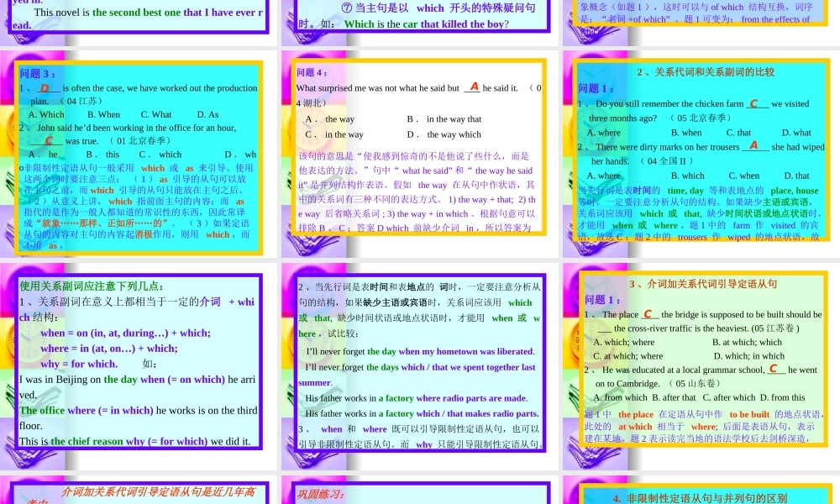
Task: Click the title '2、关系代词和关系副词的比较'
Action: [x=706, y=72]
